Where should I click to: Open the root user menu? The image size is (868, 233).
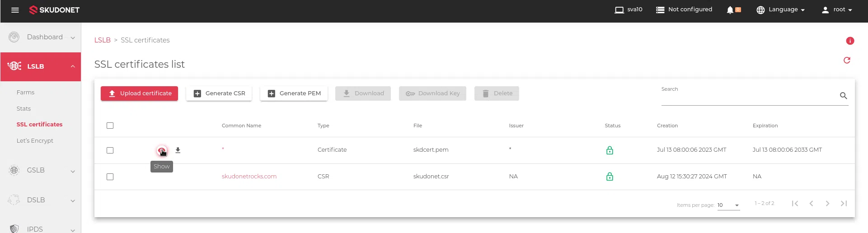point(837,10)
